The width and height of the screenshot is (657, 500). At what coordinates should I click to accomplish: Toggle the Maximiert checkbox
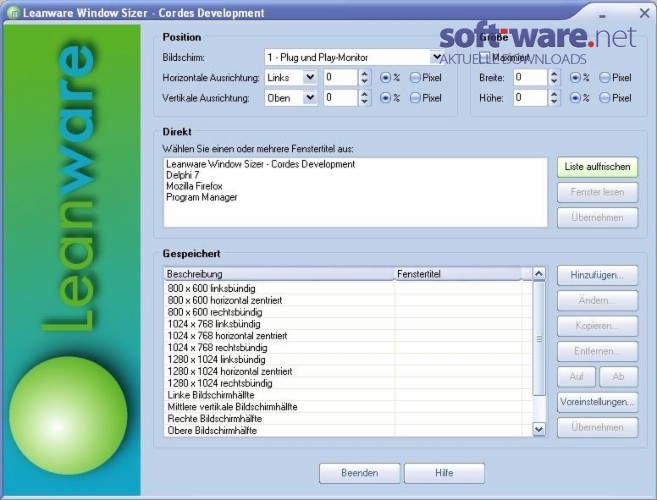[484, 57]
